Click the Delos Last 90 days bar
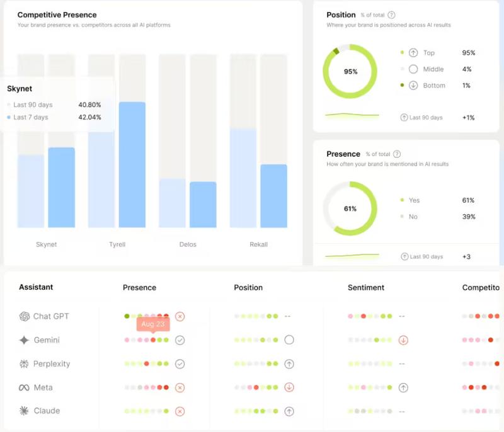Viewport: 504px width, 432px height. (172, 203)
